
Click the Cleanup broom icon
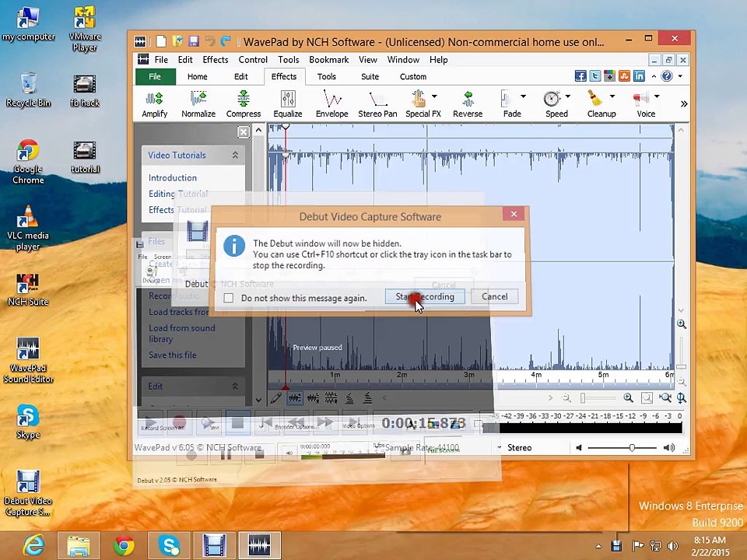coord(594,99)
